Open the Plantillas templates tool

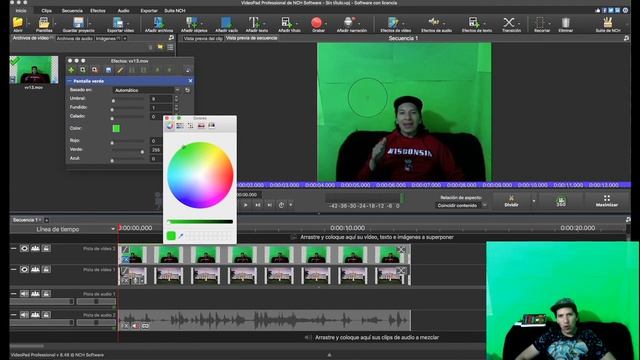tap(44, 23)
